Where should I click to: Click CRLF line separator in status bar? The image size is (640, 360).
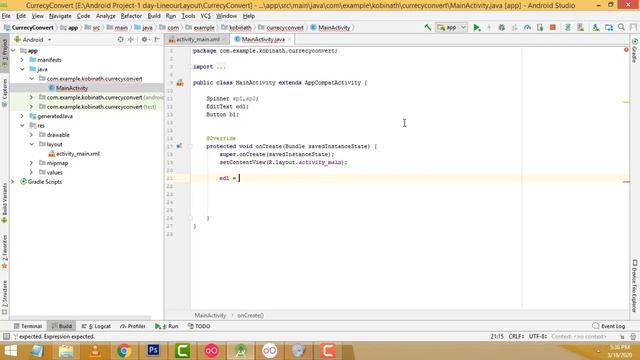(516, 336)
